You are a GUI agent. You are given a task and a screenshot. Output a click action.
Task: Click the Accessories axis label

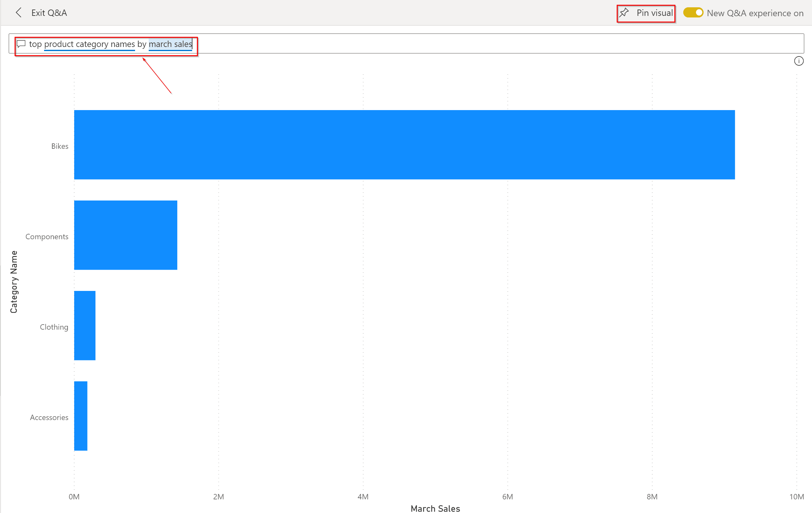(x=49, y=418)
